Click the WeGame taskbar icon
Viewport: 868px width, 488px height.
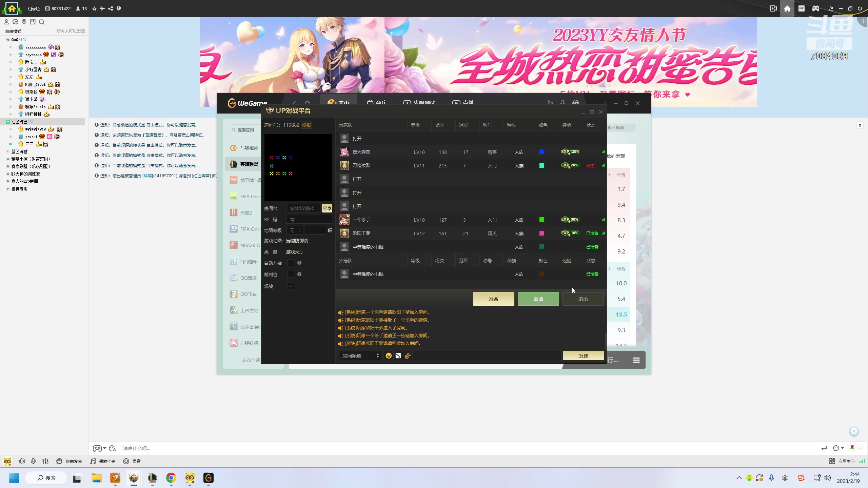click(208, 478)
